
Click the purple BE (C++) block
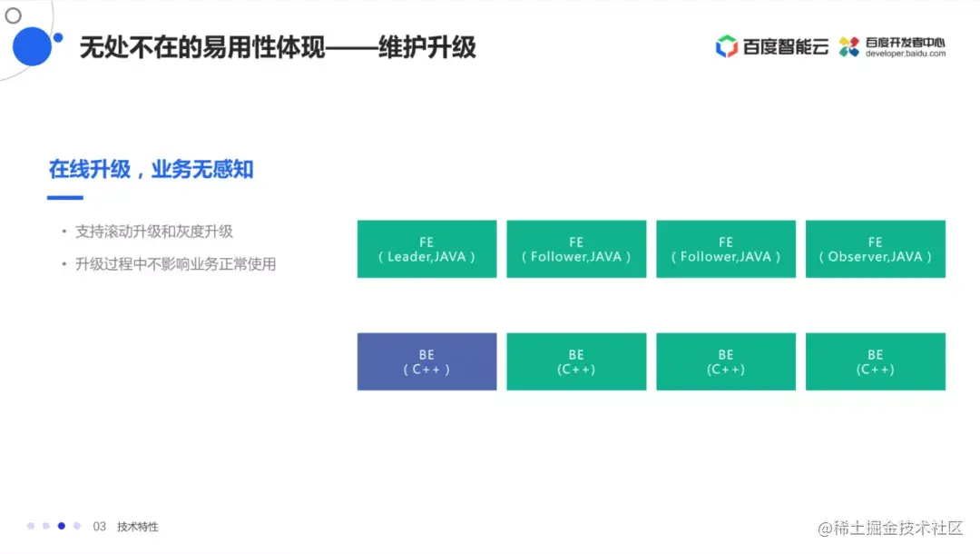coord(426,361)
